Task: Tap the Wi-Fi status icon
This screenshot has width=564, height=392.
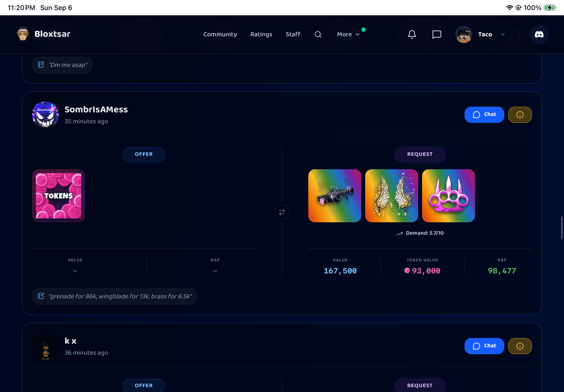Action: click(510, 8)
